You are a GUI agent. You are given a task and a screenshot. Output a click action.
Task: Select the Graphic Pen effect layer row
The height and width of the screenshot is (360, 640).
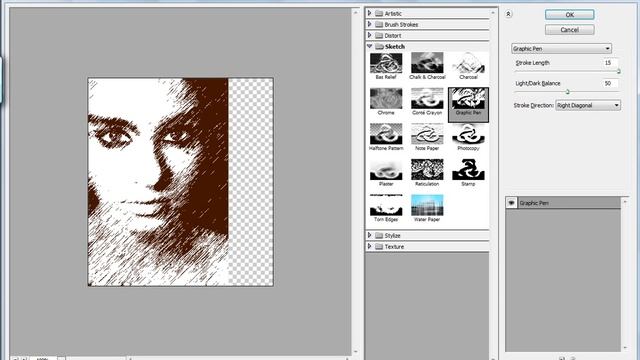[564, 203]
